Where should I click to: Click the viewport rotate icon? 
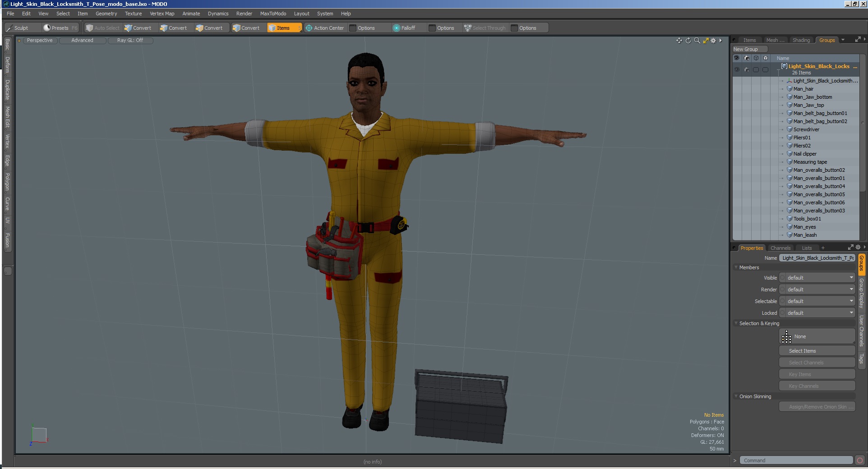[688, 41]
